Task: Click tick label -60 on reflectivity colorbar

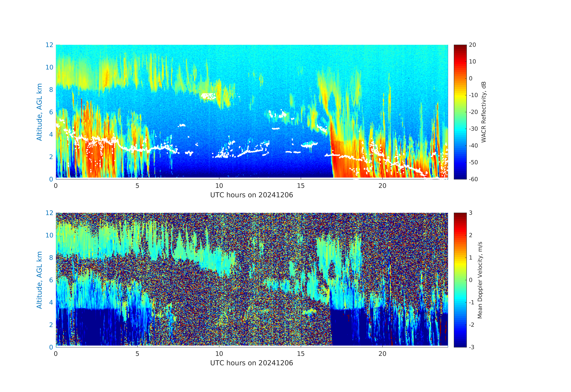Action: click(473, 179)
